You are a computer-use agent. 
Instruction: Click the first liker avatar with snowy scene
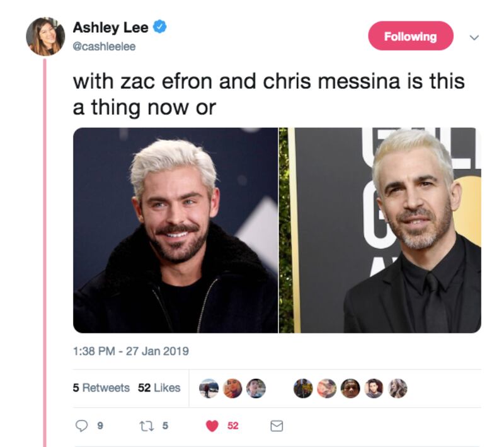pyautogui.click(x=209, y=388)
